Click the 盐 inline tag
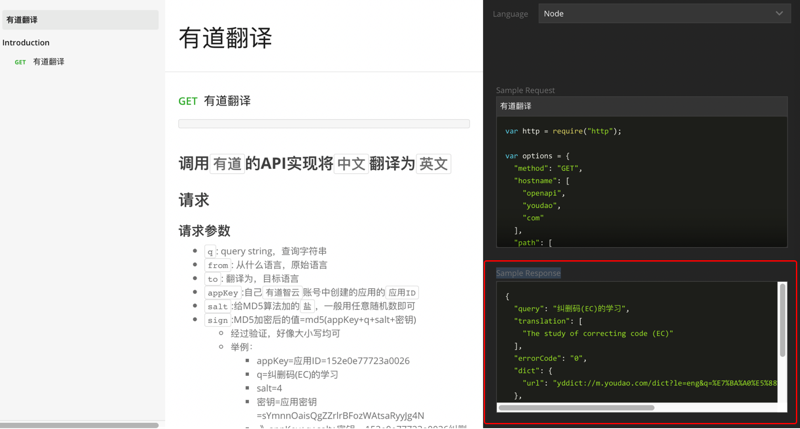This screenshot has width=800, height=429. [x=307, y=307]
